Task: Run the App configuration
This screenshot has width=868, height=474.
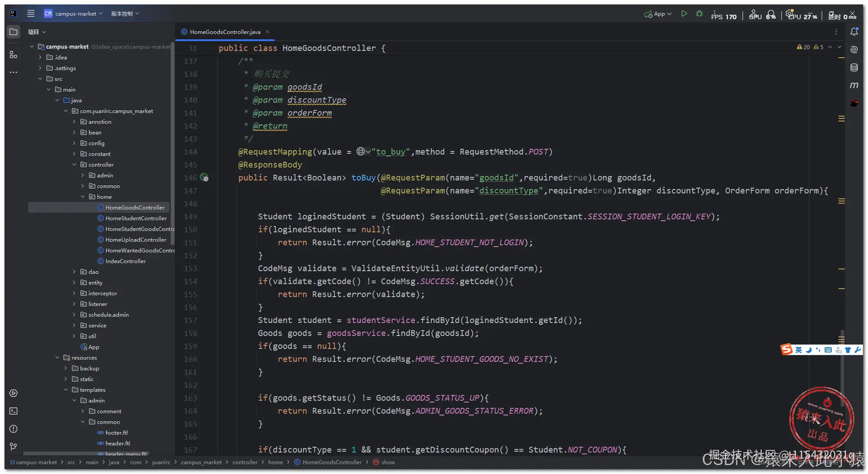Action: click(x=684, y=14)
